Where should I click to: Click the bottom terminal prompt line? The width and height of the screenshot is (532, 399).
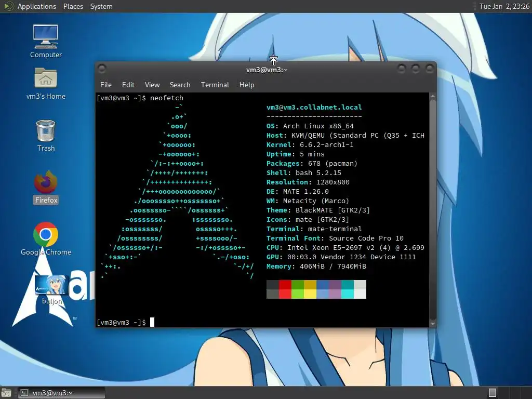(x=126, y=322)
